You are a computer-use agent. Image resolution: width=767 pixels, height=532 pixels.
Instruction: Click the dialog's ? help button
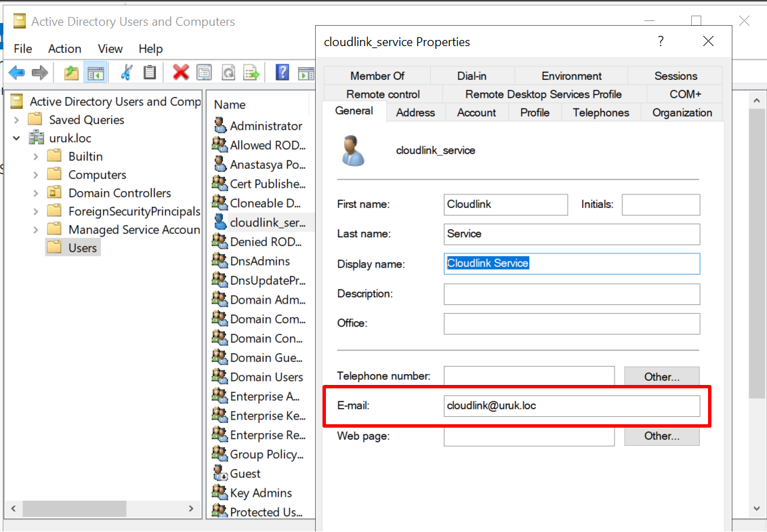pyautogui.click(x=661, y=41)
